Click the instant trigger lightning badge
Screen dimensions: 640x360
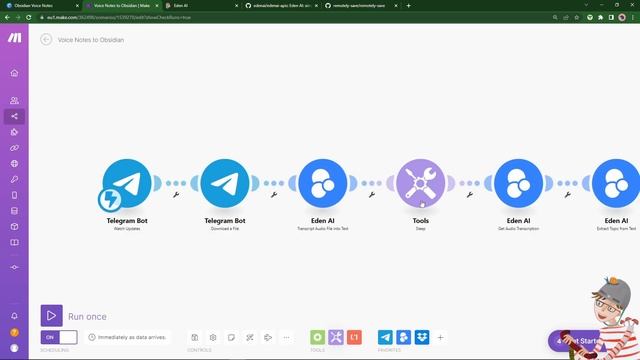coord(110,200)
